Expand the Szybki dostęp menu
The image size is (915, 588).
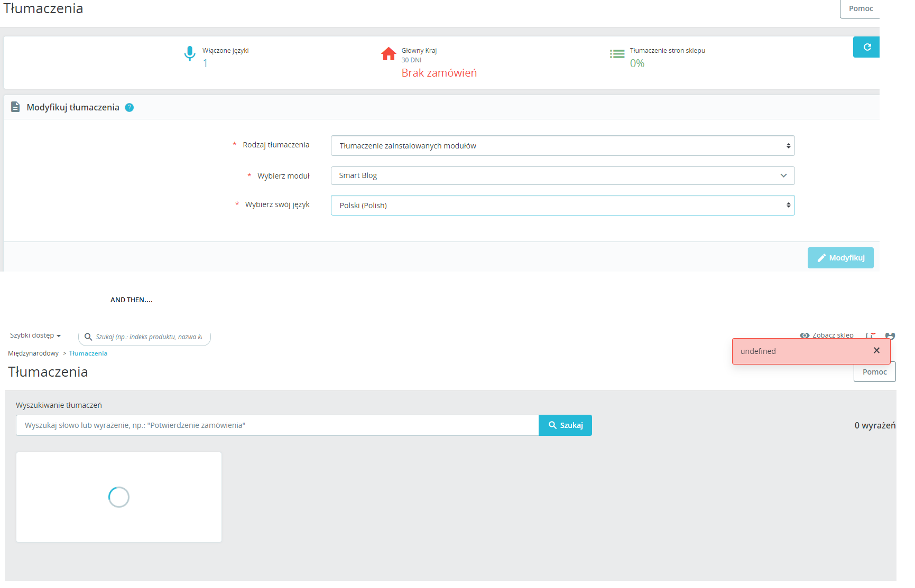coord(35,335)
